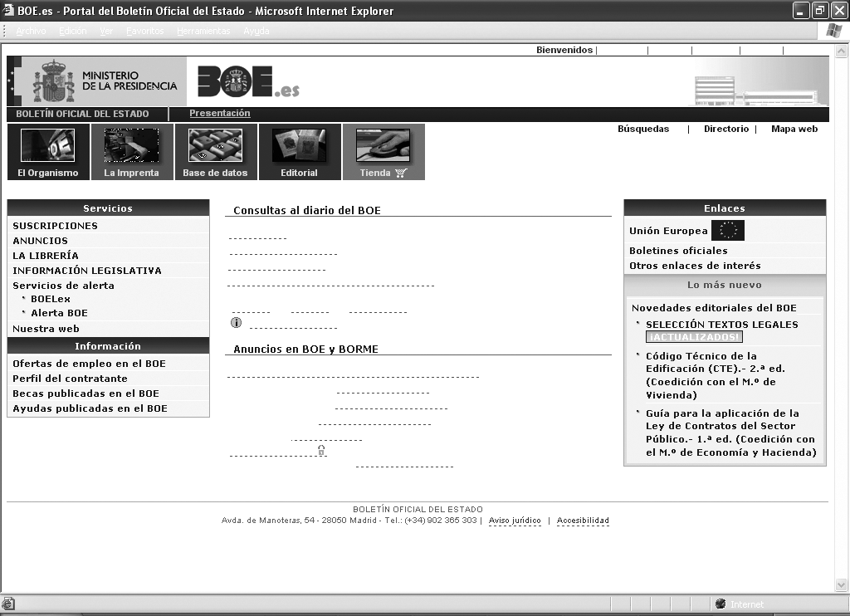The height and width of the screenshot is (616, 850).
Task: Open Último BOE publicado link
Action: click(x=256, y=234)
